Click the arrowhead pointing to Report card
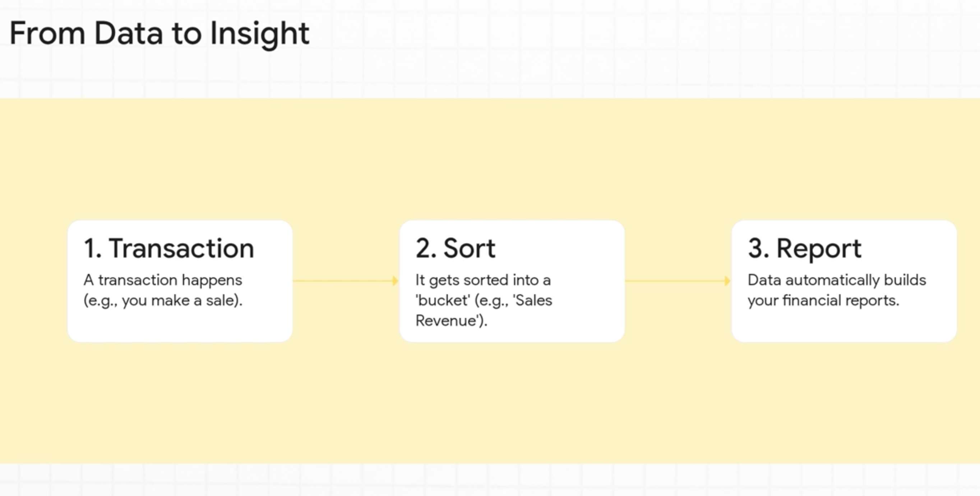Viewport: 980px width, 496px height. click(x=727, y=281)
